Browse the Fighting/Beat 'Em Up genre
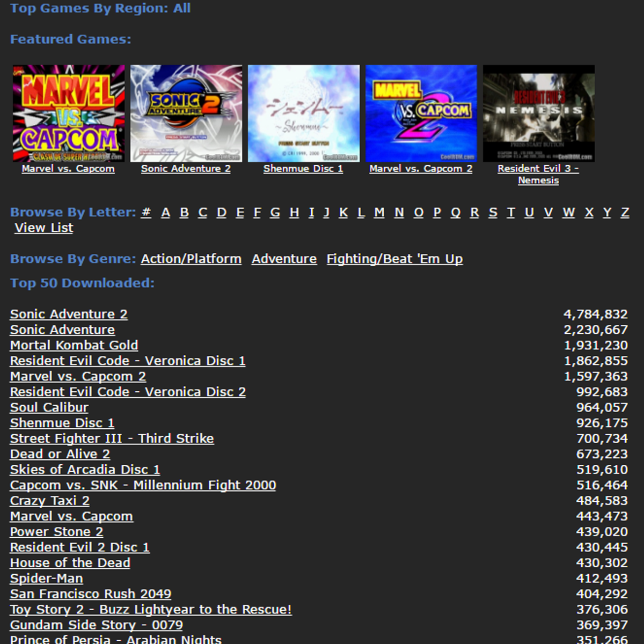 pyautogui.click(x=394, y=259)
